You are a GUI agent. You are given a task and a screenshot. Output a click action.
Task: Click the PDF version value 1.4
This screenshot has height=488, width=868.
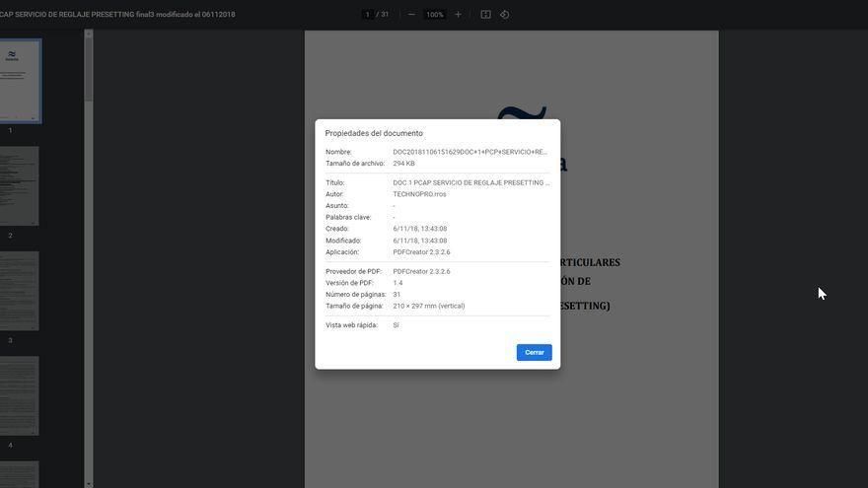[x=398, y=283]
